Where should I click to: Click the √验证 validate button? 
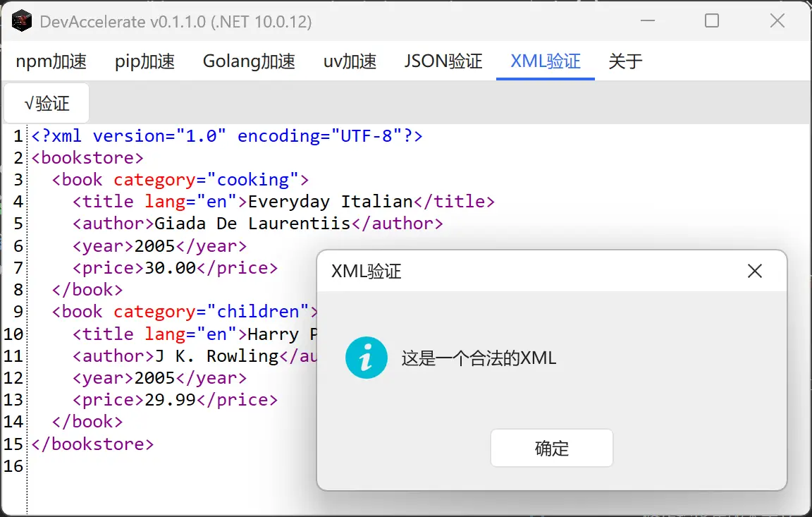[x=47, y=103]
